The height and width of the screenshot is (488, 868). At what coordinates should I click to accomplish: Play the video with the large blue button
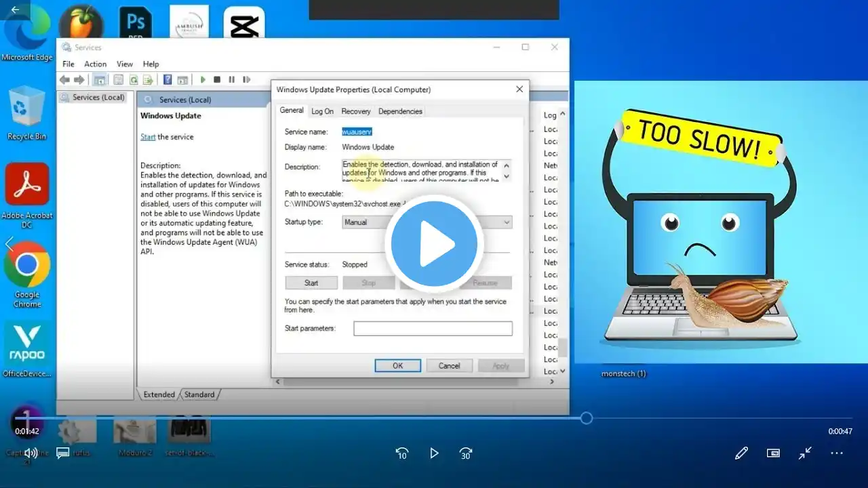click(x=434, y=243)
